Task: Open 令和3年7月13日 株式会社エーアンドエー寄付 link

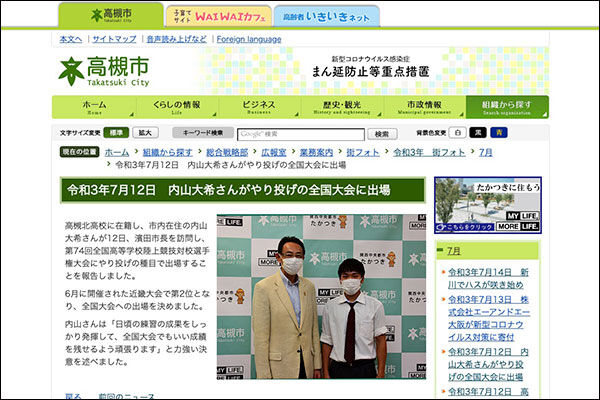Action: [489, 318]
